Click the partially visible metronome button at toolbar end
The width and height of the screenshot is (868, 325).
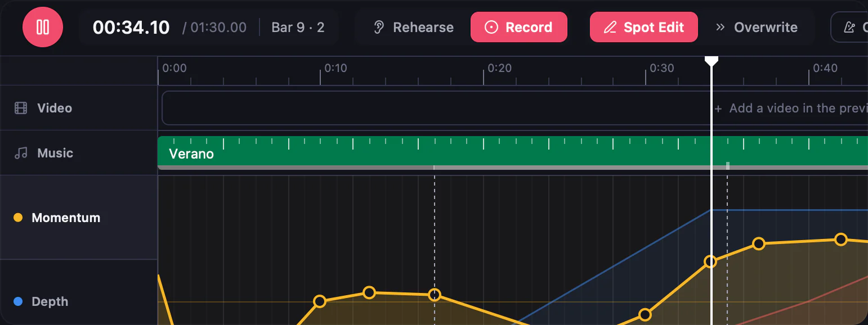(x=850, y=27)
